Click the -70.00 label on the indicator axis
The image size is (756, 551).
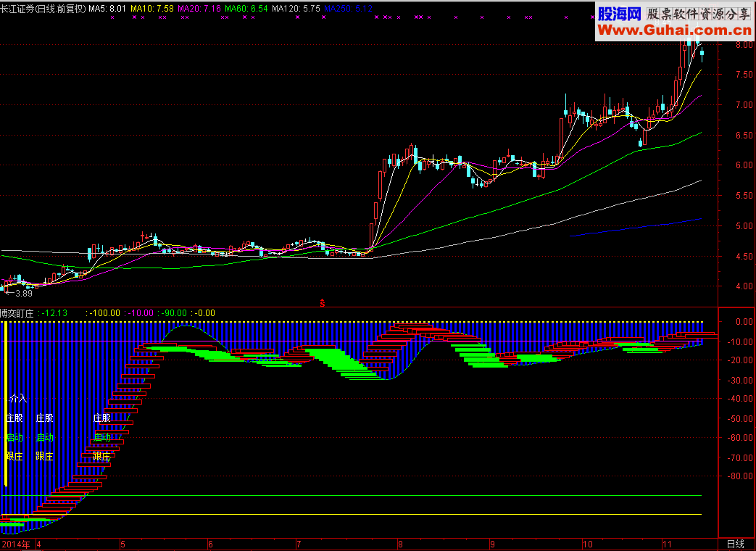pos(740,458)
